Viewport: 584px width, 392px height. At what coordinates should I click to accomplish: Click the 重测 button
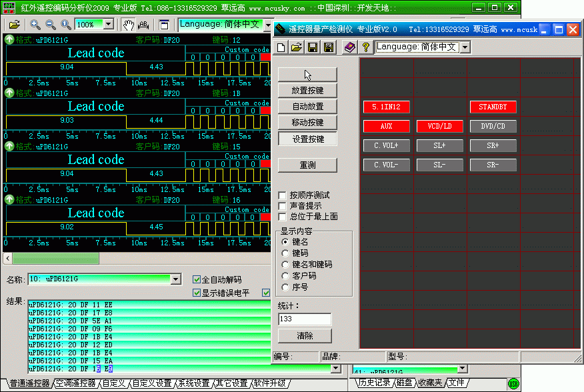307,165
